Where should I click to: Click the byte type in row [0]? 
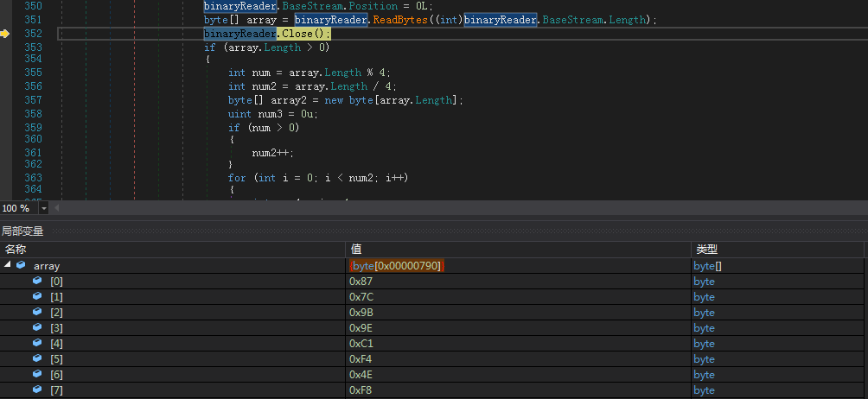tap(704, 282)
